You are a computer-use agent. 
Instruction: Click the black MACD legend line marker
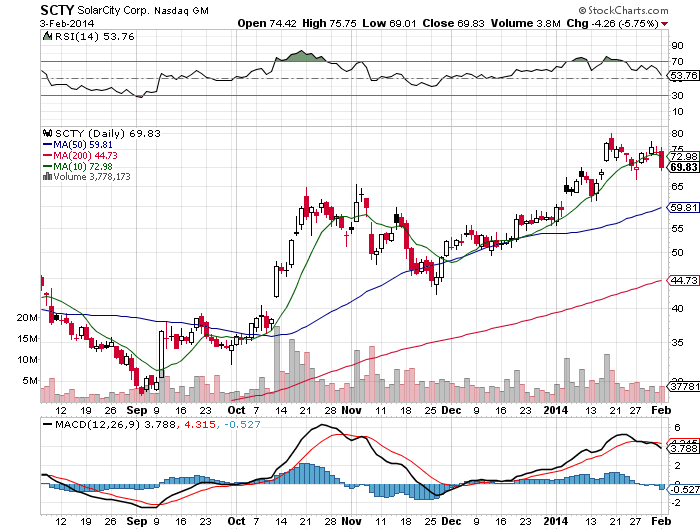pos(47,424)
